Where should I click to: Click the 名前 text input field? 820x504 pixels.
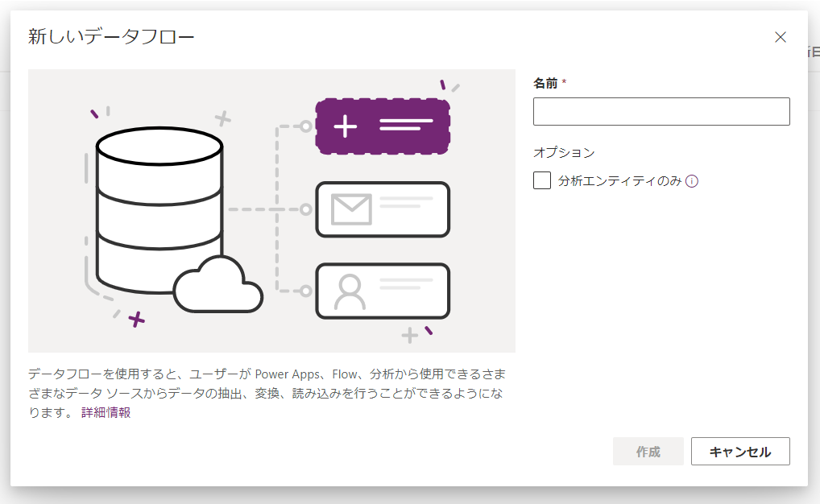(661, 111)
